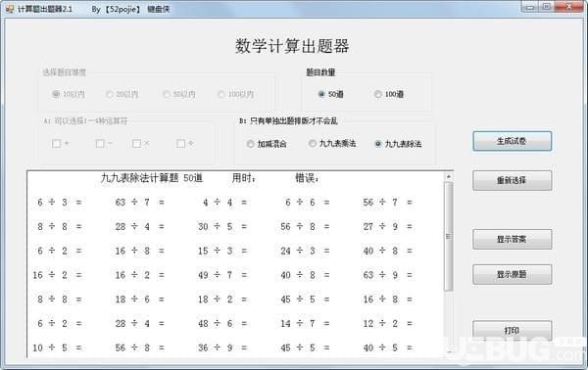Enable the subtraction (-) operator checkbox
This screenshot has width=588, height=370.
100,144
